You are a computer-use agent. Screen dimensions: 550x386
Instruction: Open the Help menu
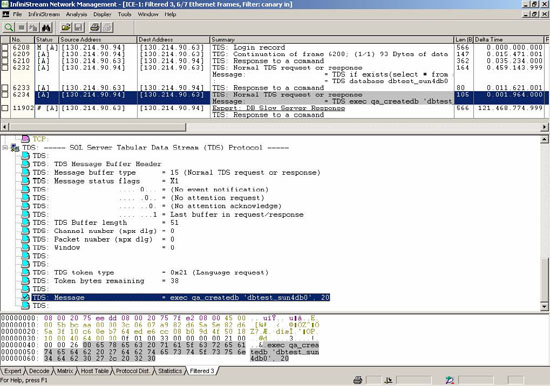point(170,14)
